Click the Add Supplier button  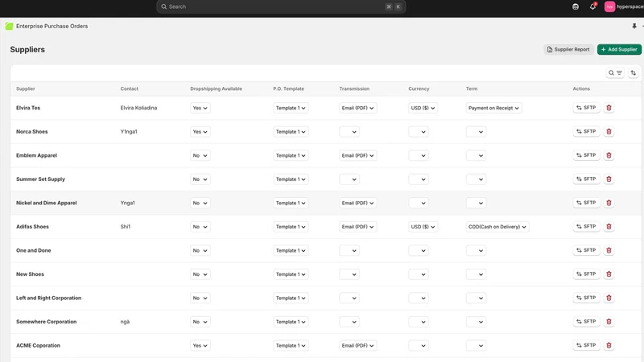pyautogui.click(x=619, y=49)
